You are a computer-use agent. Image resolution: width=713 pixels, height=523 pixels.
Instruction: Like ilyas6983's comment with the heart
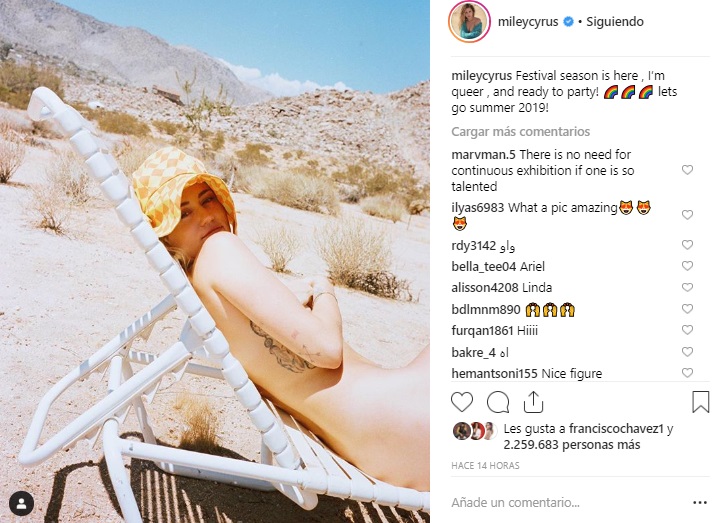687,214
